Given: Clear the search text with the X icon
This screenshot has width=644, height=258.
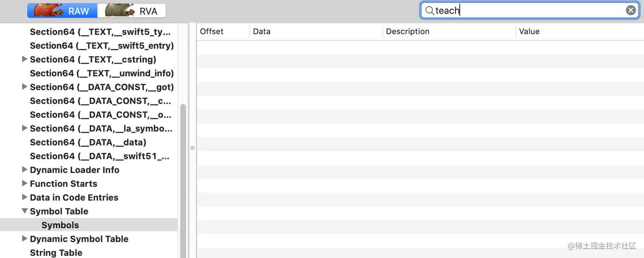Looking at the screenshot, I should click(x=630, y=11).
